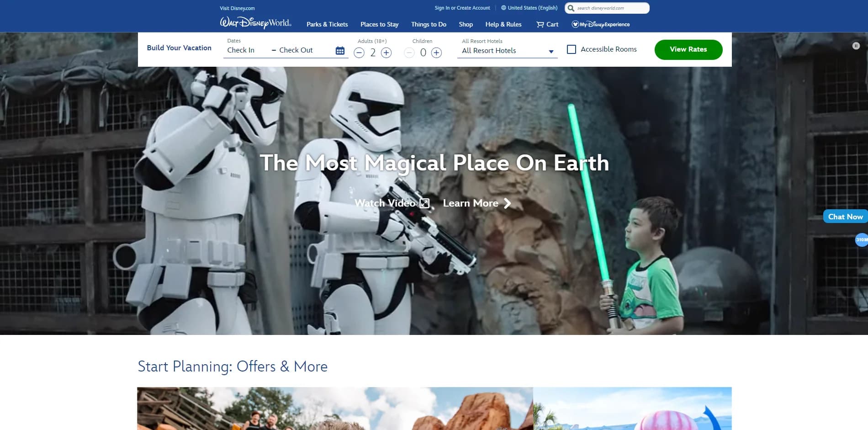Open the Parks & Tickets menu
Viewport: 868px width, 430px height.
point(327,24)
